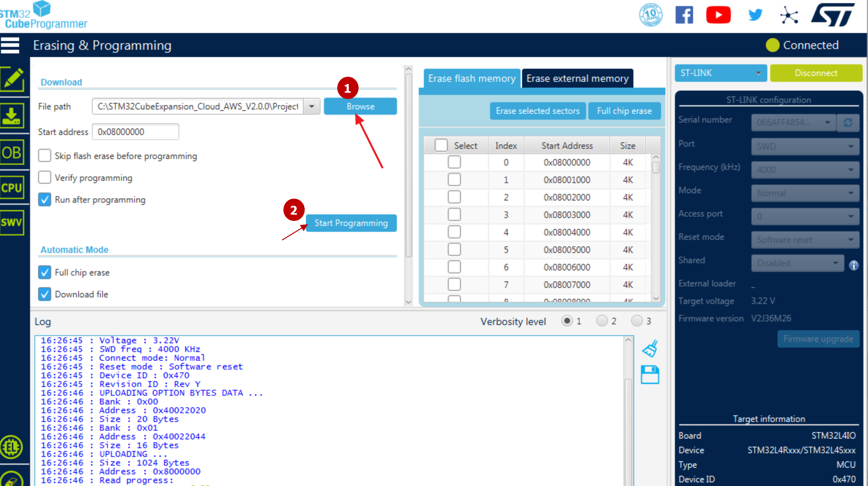Open the Reset mode dropdown
This screenshot has height=486, width=868.
tap(805, 239)
